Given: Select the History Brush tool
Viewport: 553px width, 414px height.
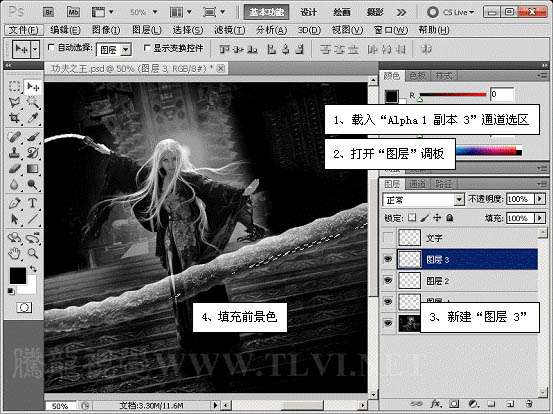Looking at the screenshot, I should click(x=33, y=153).
